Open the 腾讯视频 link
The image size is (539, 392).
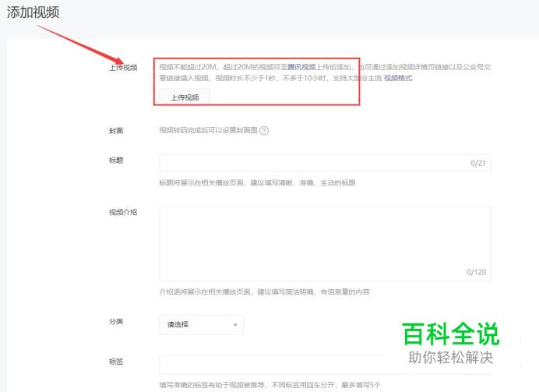click(301, 67)
